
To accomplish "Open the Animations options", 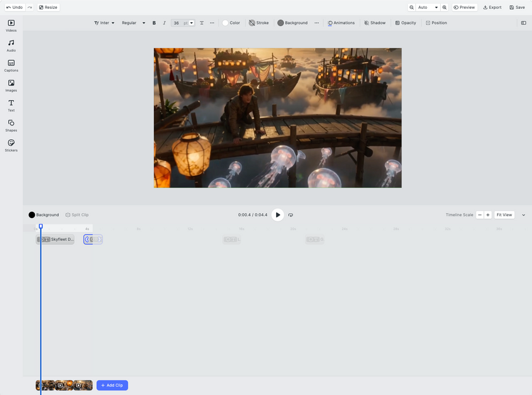I will pyautogui.click(x=341, y=23).
